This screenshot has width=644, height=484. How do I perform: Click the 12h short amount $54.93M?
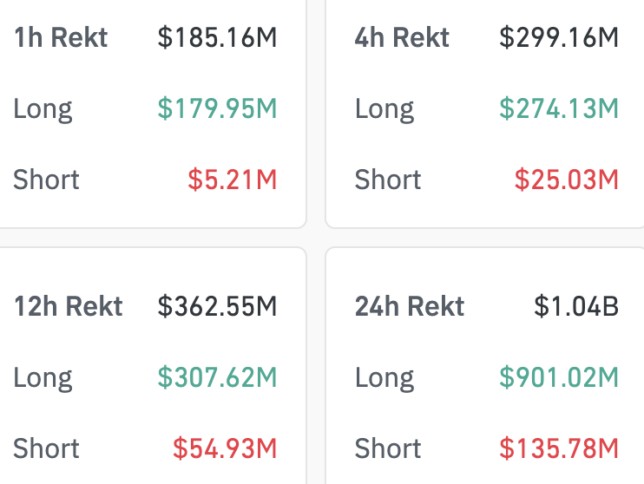coord(225,448)
